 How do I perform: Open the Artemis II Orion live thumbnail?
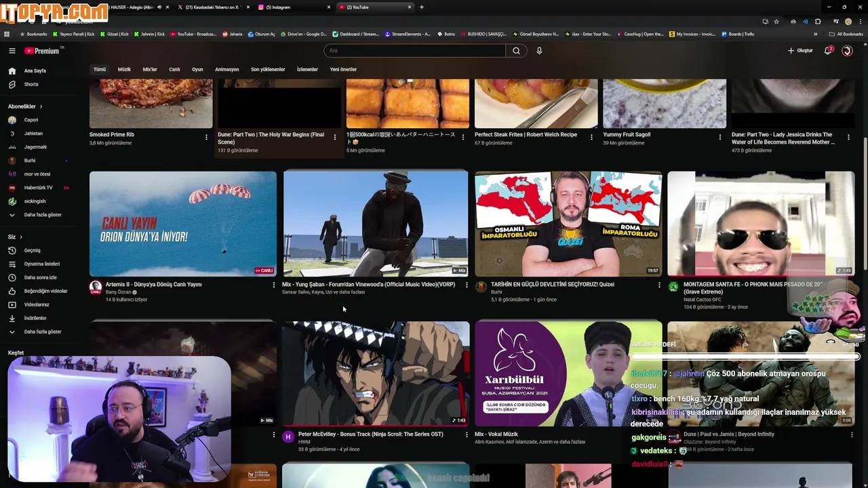click(183, 224)
